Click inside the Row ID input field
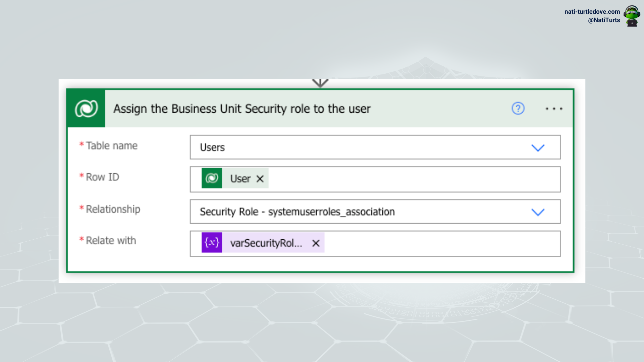644x362 pixels. (x=375, y=179)
